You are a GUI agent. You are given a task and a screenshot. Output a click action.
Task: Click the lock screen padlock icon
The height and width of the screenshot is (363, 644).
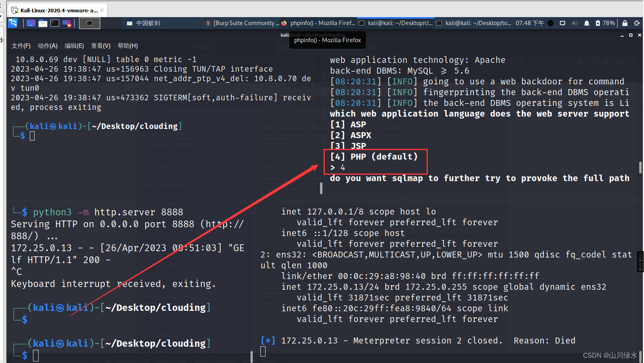[x=625, y=23]
